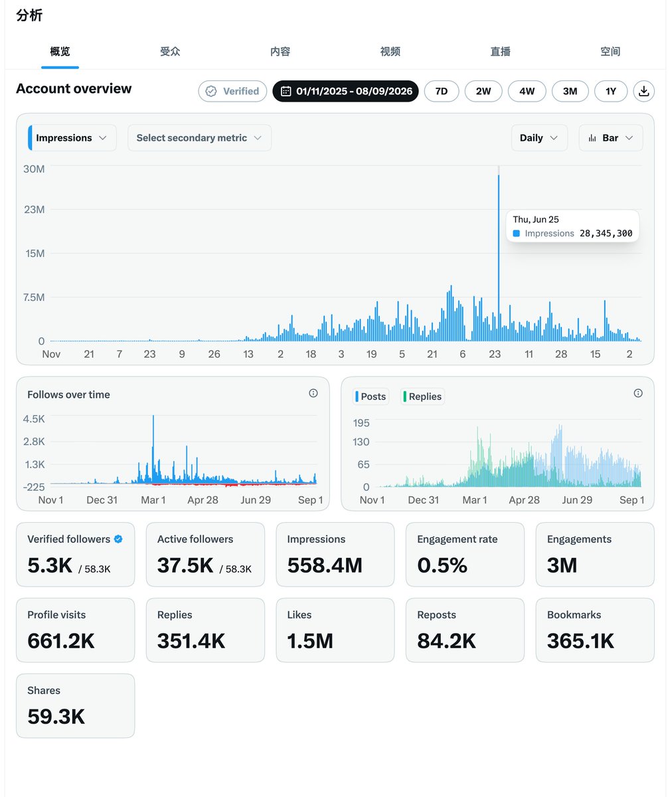The height and width of the screenshot is (797, 672).
Task: Open info icon on Posts Replies chart
Action: coord(638,393)
